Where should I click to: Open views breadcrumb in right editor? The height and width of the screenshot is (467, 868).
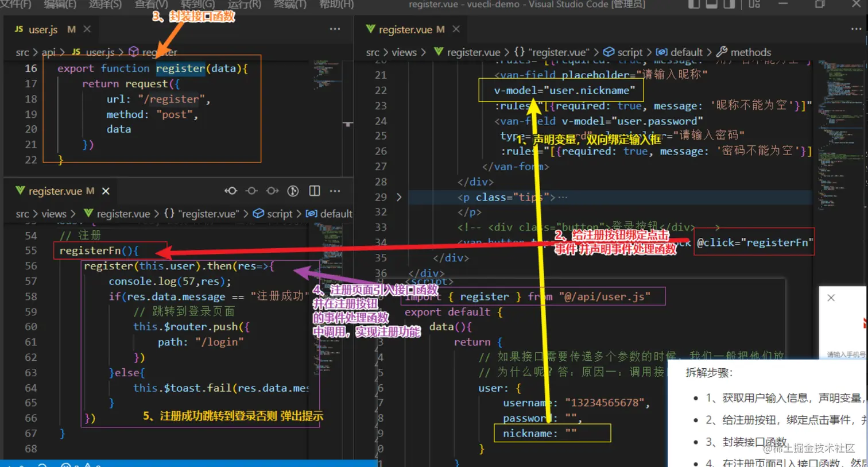click(404, 52)
